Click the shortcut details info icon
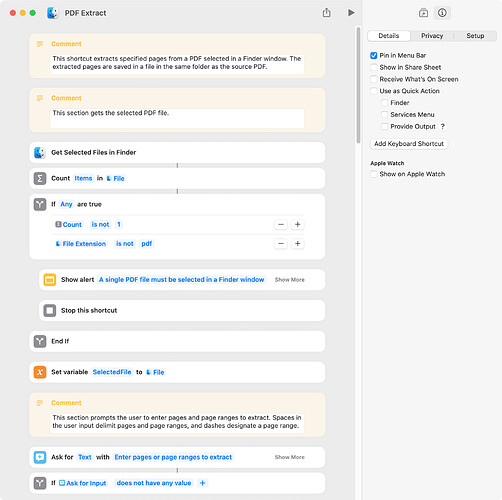 [x=442, y=13]
